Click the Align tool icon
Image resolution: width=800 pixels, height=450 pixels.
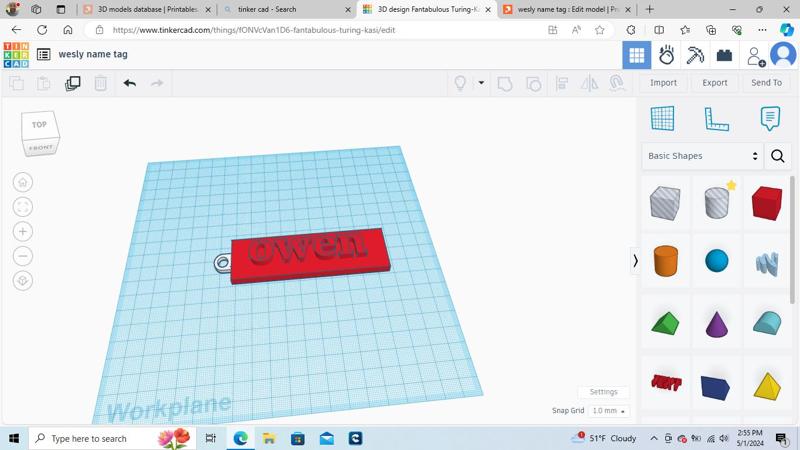562,83
